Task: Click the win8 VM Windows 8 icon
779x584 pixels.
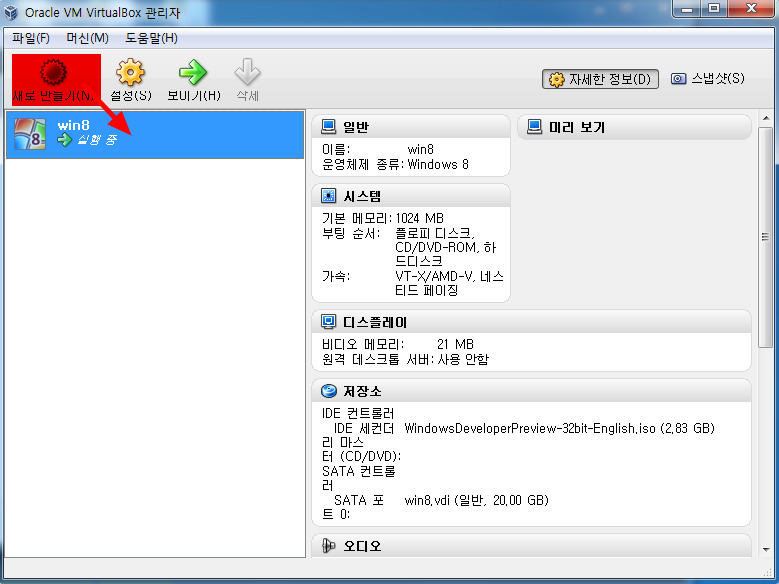Action: (29, 134)
